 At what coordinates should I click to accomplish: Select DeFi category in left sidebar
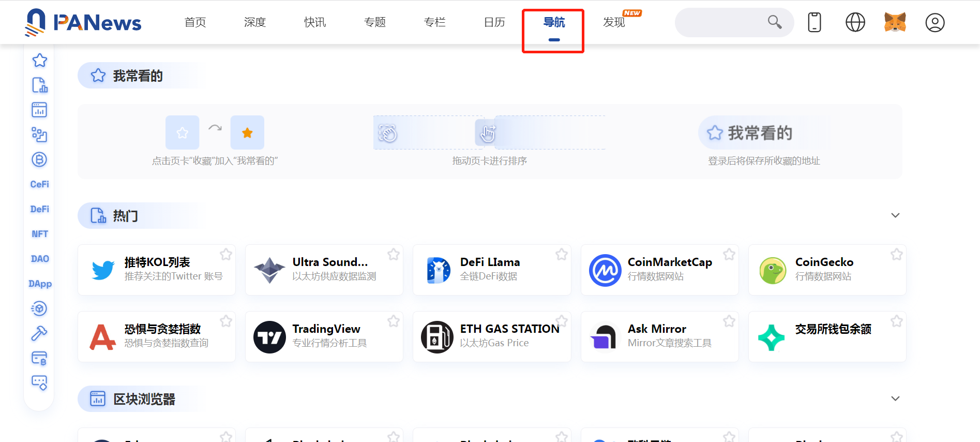40,209
